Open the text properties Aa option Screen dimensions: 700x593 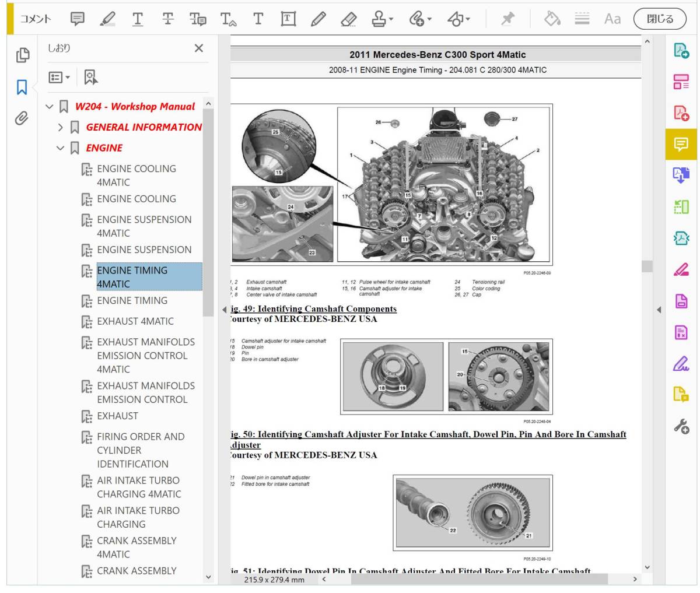[612, 19]
